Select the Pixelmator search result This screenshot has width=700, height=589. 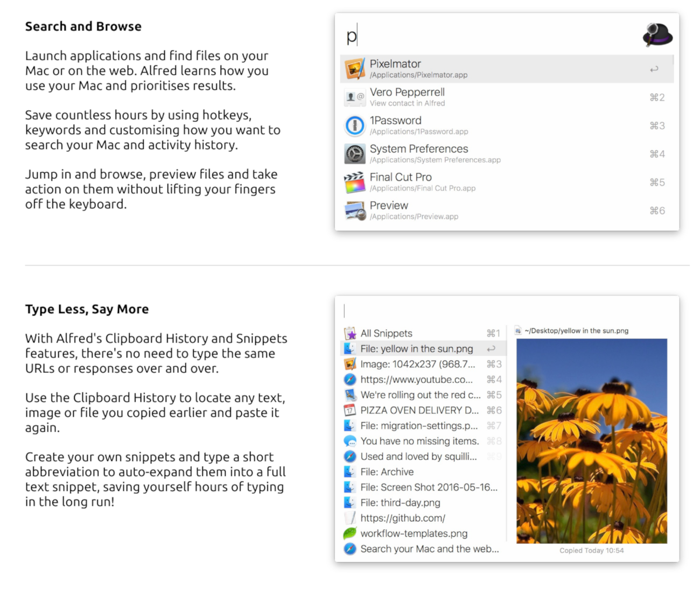[485, 69]
